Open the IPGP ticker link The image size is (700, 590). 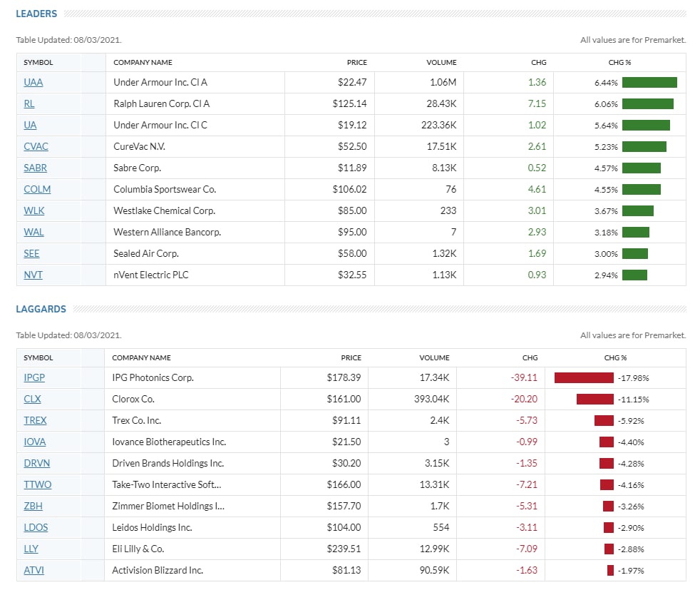34,378
